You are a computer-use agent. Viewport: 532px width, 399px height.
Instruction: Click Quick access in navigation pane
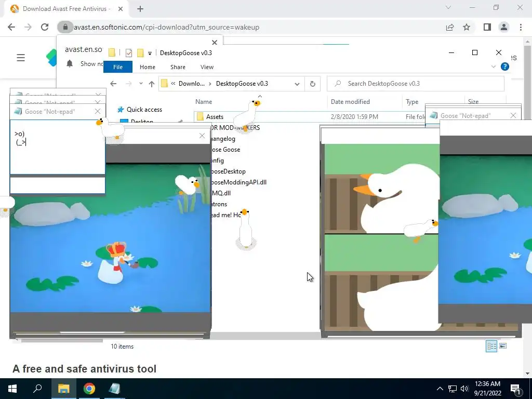tap(144, 110)
